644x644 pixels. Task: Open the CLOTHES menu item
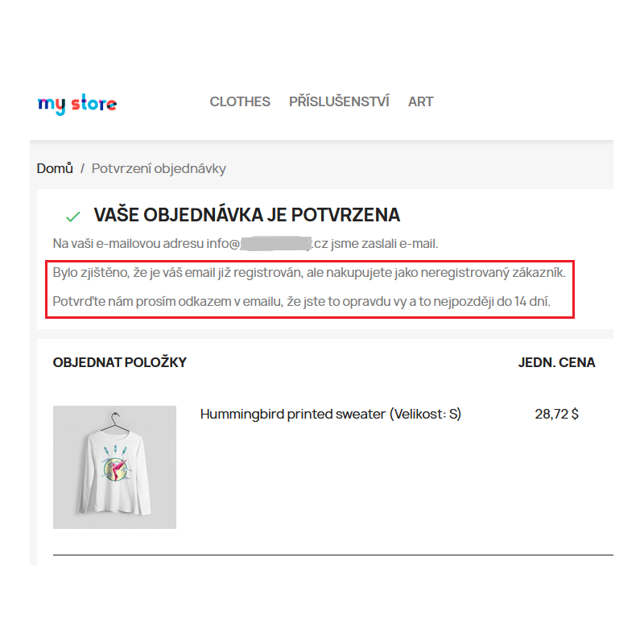240,101
